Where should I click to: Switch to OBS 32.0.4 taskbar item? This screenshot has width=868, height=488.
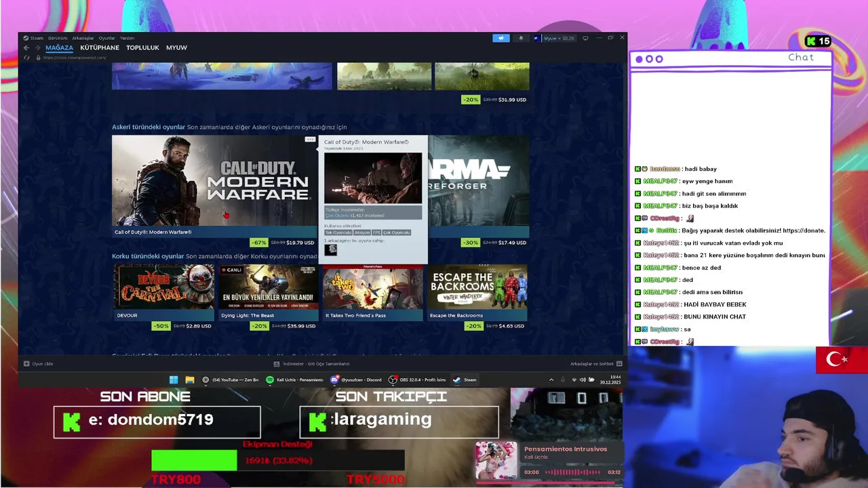(x=417, y=380)
